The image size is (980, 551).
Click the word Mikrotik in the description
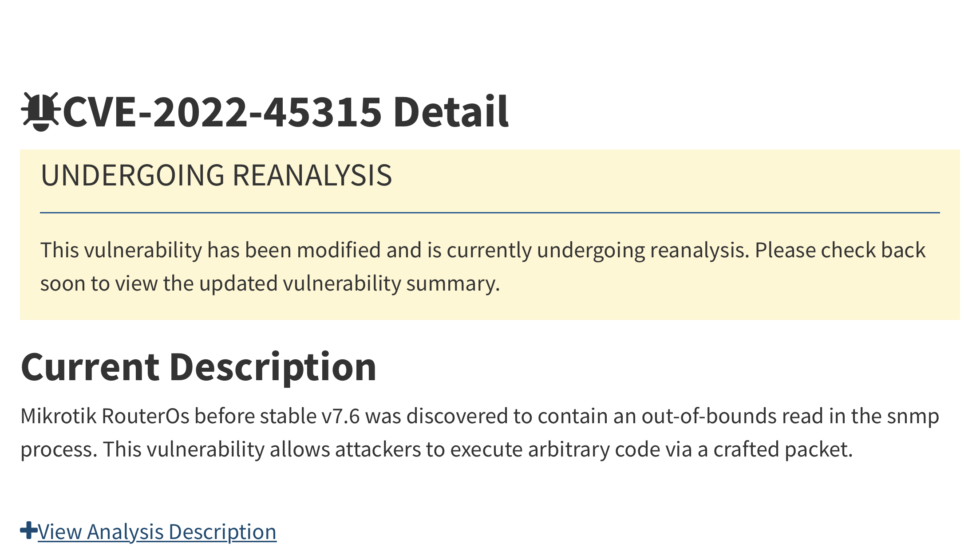tap(59, 416)
